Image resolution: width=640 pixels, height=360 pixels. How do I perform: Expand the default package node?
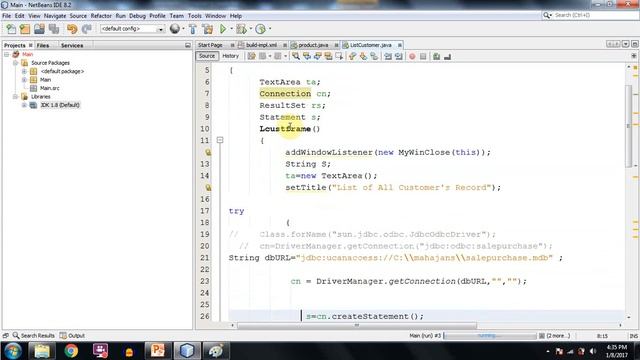pos(24,71)
